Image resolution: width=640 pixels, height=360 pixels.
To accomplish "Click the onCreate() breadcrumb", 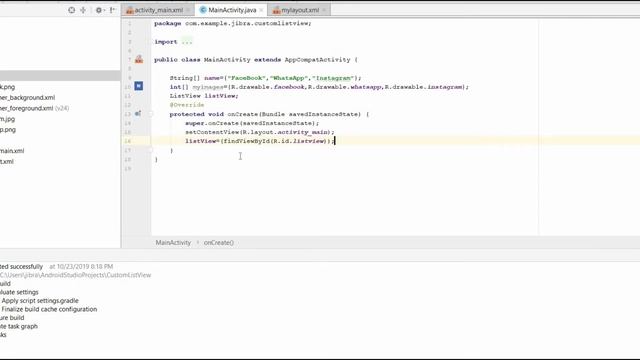I will pos(219,242).
